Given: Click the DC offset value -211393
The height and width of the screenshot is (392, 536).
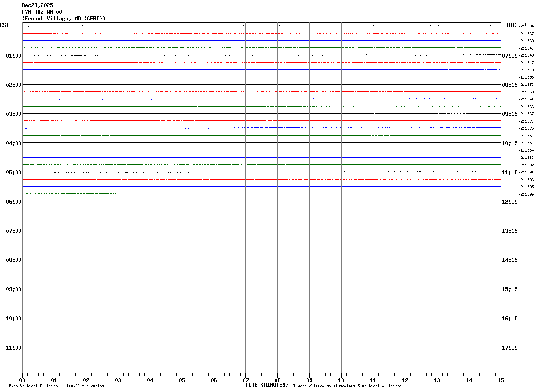Looking at the screenshot, I should (x=526, y=180).
